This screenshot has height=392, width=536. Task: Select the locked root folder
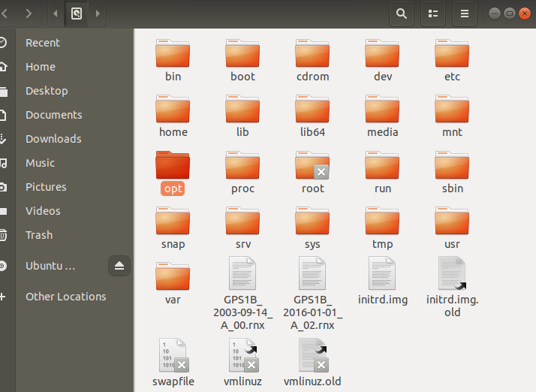pyautogui.click(x=312, y=173)
